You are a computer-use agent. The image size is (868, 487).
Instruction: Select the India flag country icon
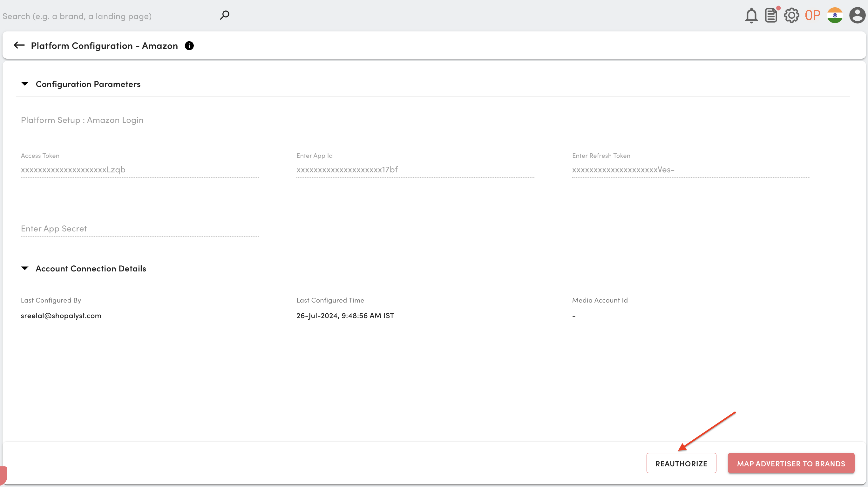(x=835, y=16)
